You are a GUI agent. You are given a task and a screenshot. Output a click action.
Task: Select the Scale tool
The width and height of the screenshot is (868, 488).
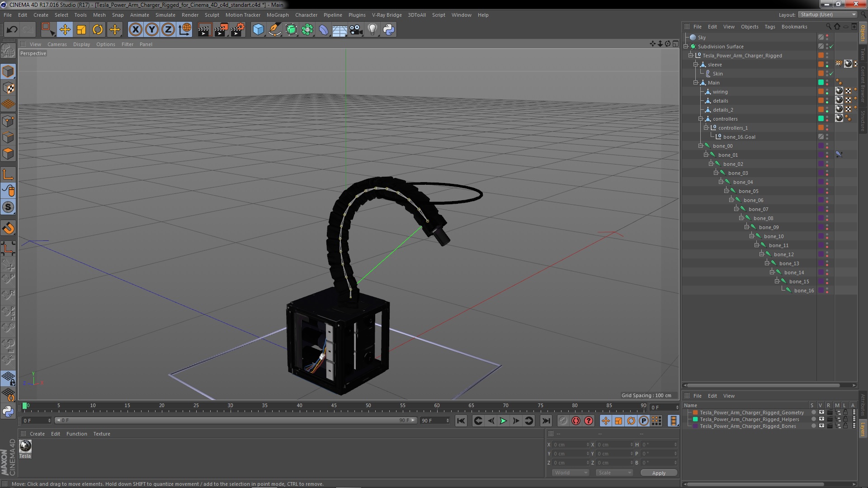pyautogui.click(x=81, y=30)
